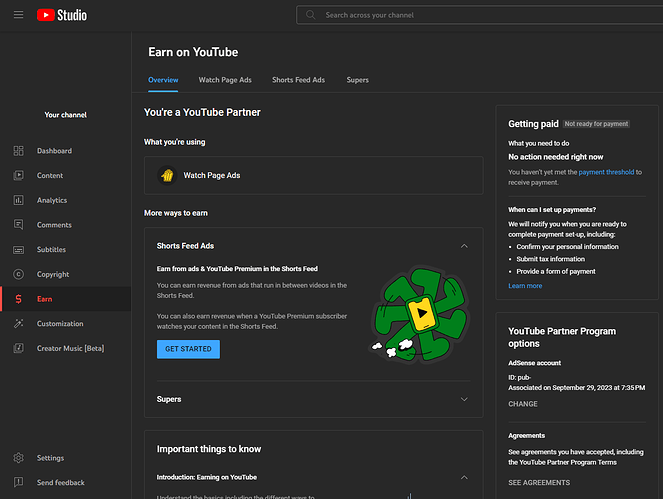This screenshot has height=499, width=663.
Task: Open Customization from the sidebar
Action: [x=66, y=324]
